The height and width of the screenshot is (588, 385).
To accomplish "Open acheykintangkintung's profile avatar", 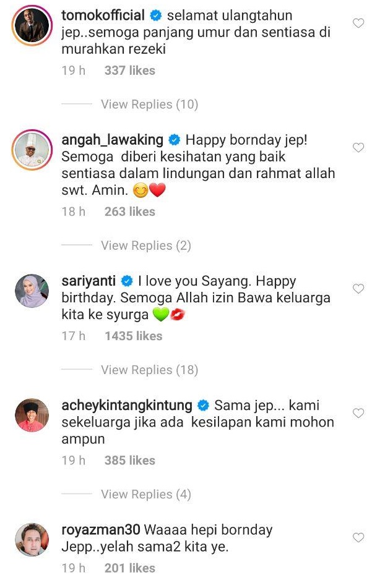I will click(x=32, y=415).
